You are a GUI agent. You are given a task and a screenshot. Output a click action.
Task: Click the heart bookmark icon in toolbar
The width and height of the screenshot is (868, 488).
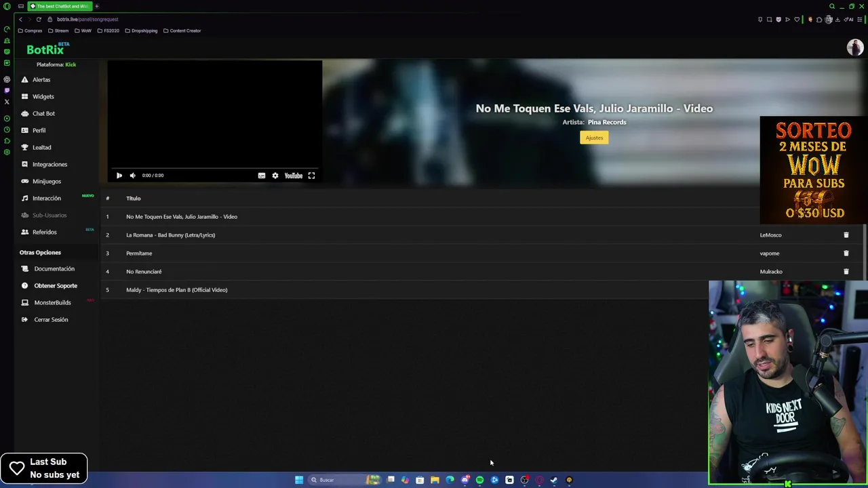pyautogui.click(x=797, y=20)
